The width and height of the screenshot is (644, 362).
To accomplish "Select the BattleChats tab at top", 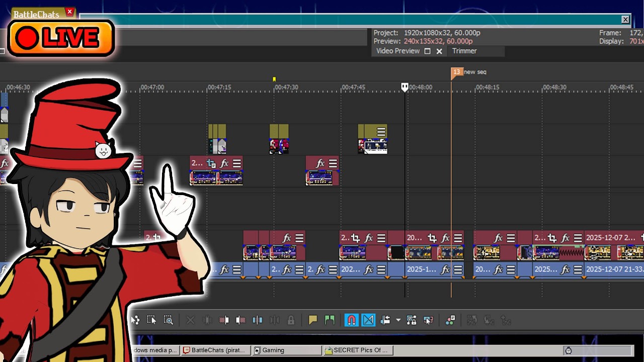I will click(36, 14).
